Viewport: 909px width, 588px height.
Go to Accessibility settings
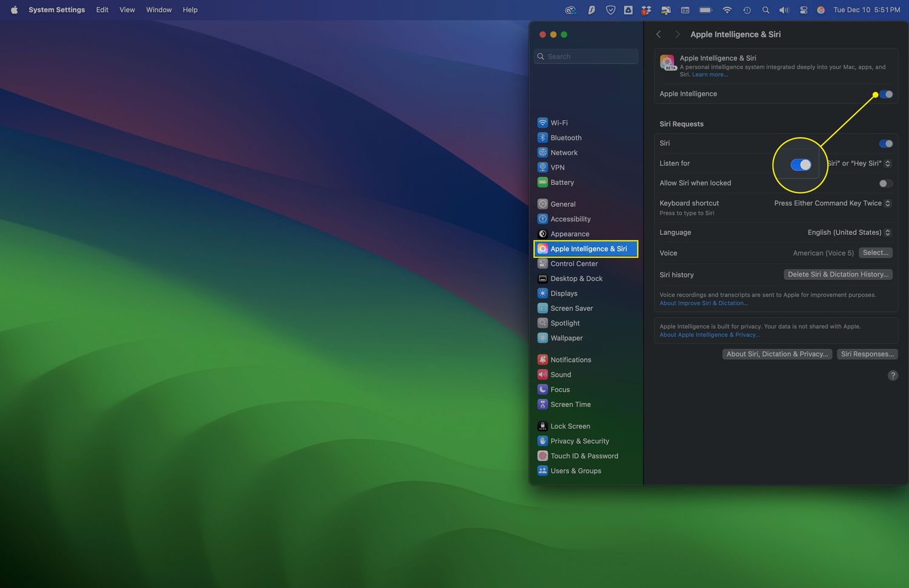click(x=570, y=219)
